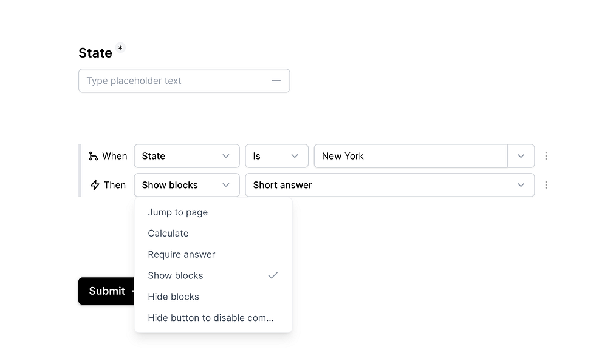Click the branch icon beside When
Viewport: 602px width, 364px height.
point(92,156)
